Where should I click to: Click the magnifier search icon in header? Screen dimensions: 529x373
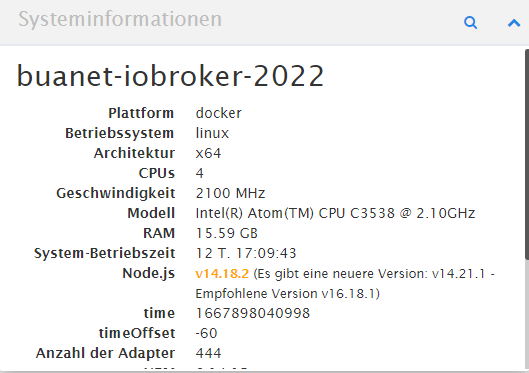tap(470, 23)
